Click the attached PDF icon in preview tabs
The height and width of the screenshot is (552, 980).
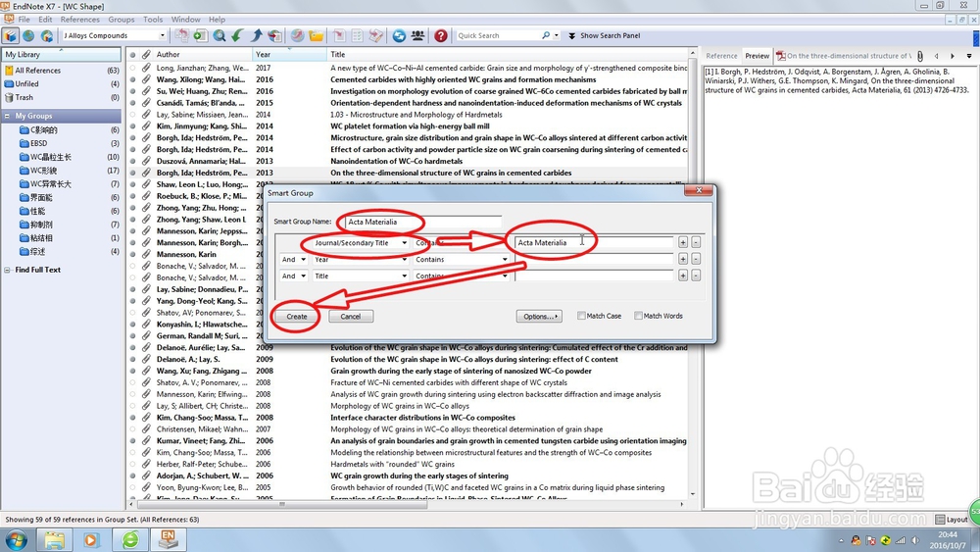click(x=781, y=56)
